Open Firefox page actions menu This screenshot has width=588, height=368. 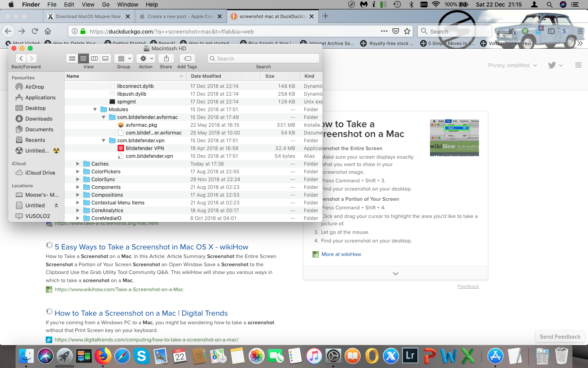point(384,31)
